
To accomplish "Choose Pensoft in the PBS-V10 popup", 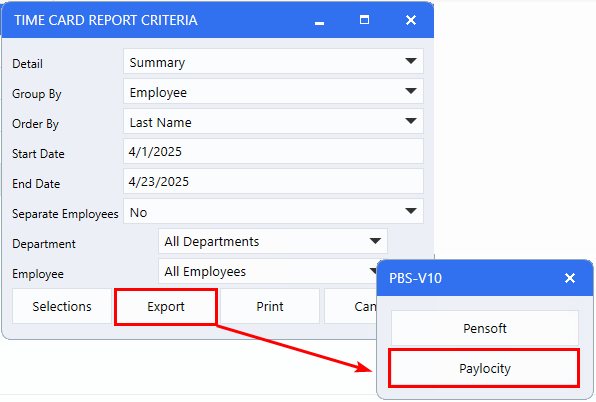I will [485, 328].
